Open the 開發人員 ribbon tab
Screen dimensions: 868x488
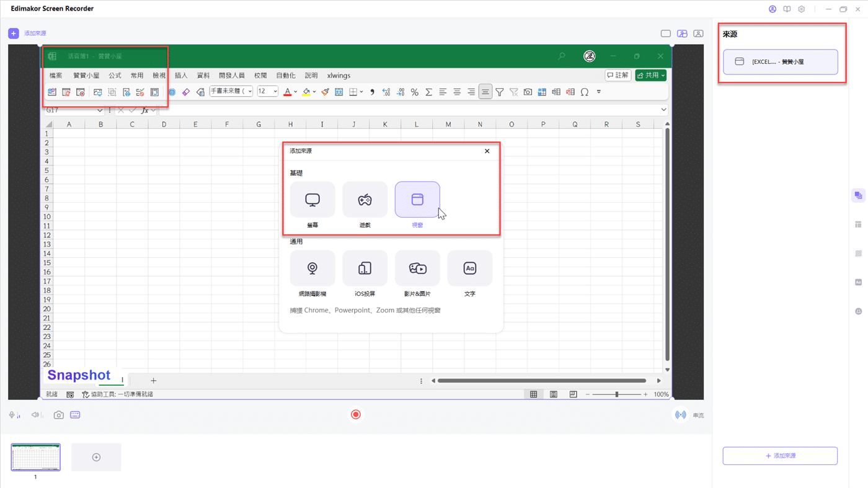(x=232, y=76)
